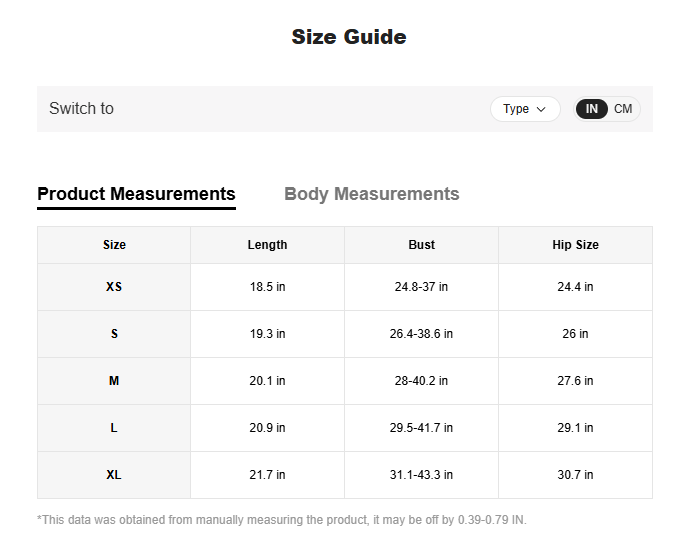Select the XS size row label

[x=114, y=287]
